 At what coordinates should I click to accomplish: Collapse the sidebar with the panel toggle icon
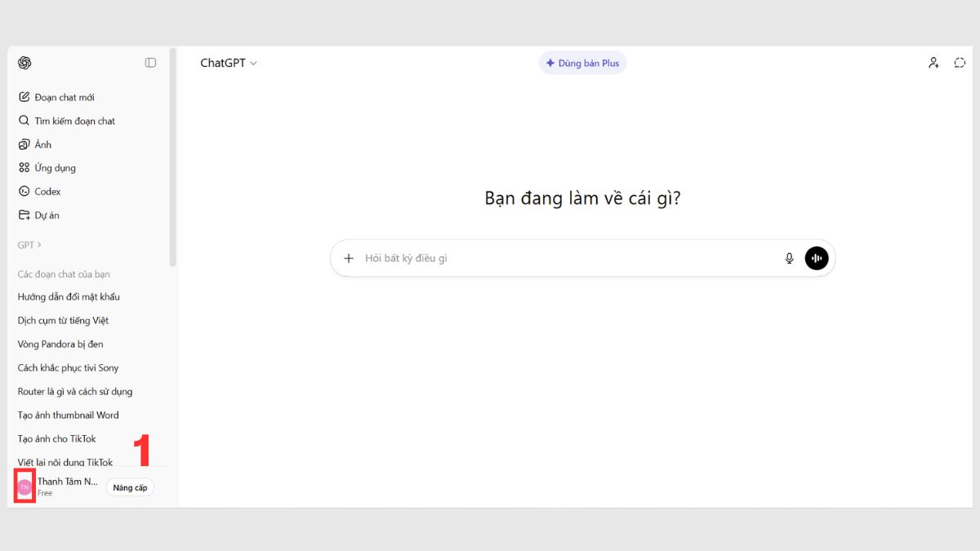pos(150,63)
